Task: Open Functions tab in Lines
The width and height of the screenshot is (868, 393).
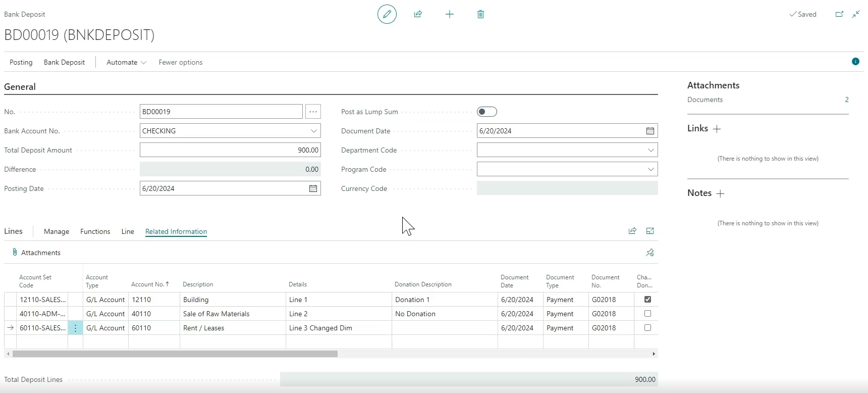Action: (95, 231)
